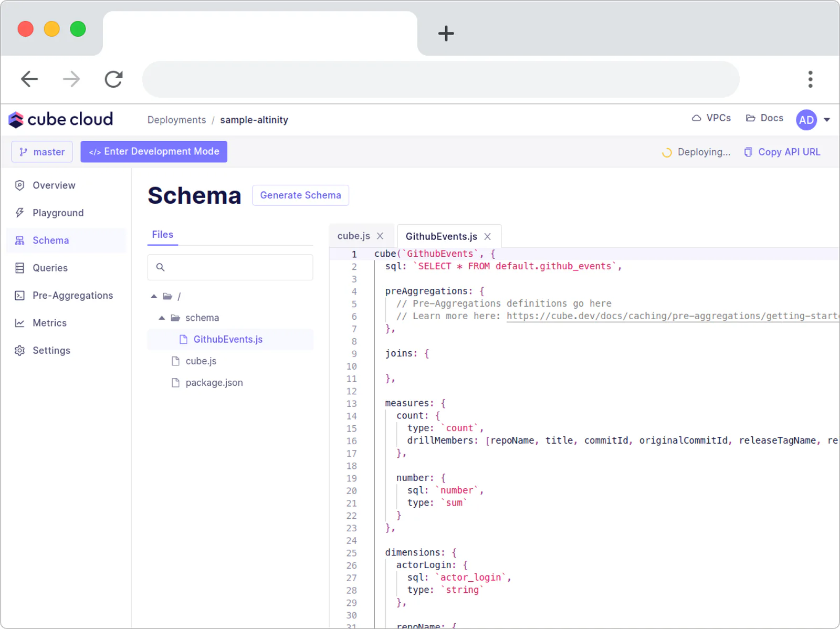Click the 'joins: {' code line

(407, 353)
